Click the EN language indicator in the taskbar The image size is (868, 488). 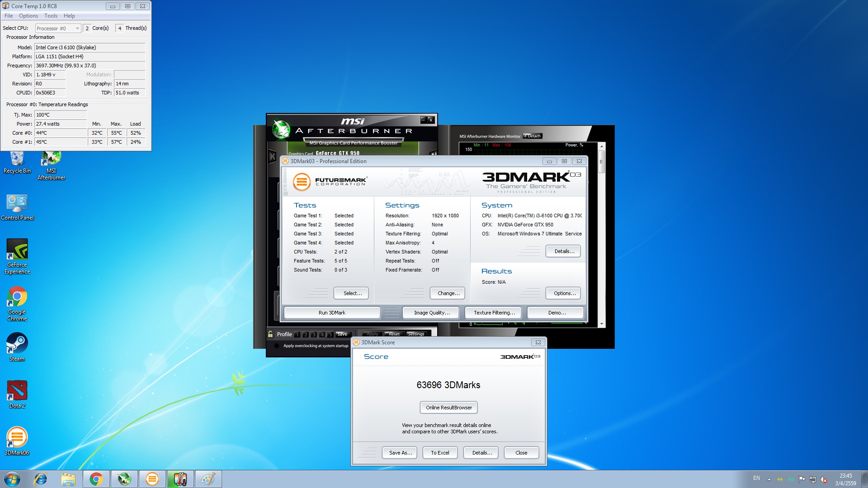point(756,478)
